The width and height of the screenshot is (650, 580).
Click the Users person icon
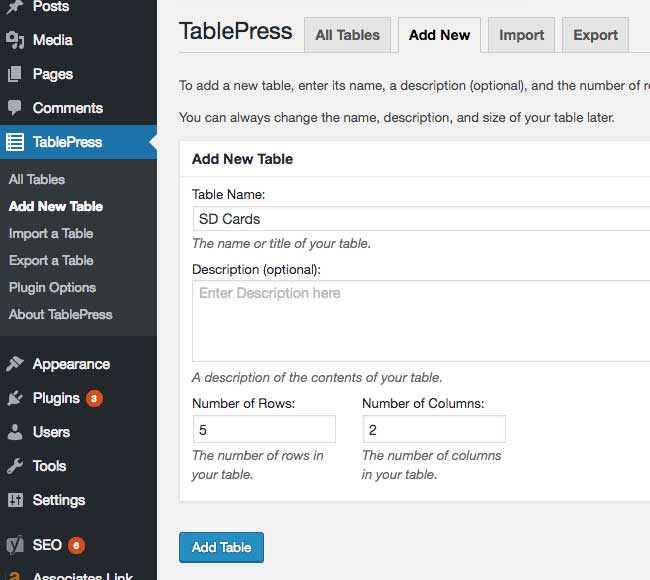click(x=15, y=432)
